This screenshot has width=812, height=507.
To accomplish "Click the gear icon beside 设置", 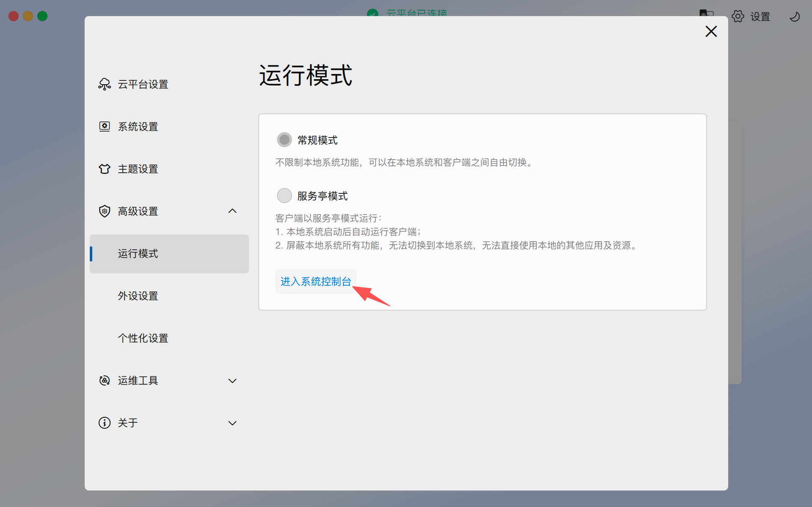I will 737,17.
